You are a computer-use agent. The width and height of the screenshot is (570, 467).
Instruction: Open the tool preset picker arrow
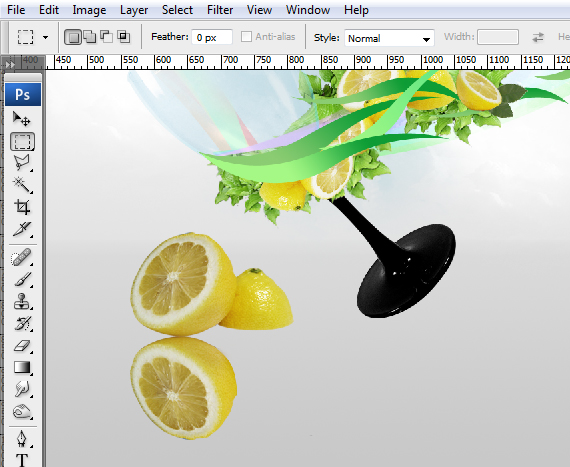tap(45, 37)
